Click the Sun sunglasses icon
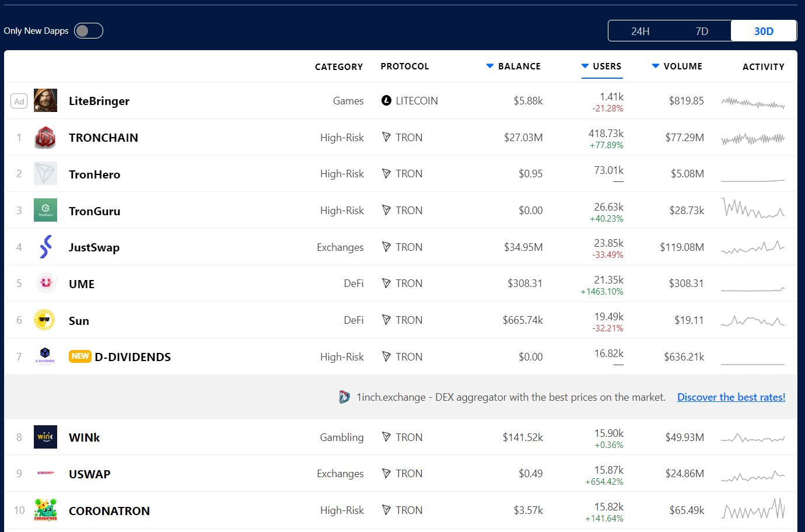This screenshot has width=805, height=532. click(x=44, y=320)
